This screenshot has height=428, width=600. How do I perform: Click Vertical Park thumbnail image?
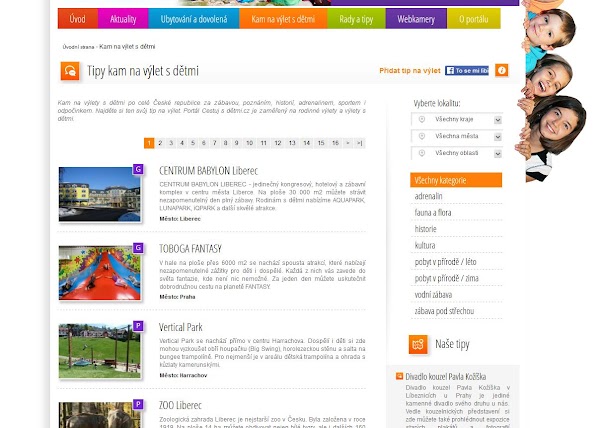99,351
